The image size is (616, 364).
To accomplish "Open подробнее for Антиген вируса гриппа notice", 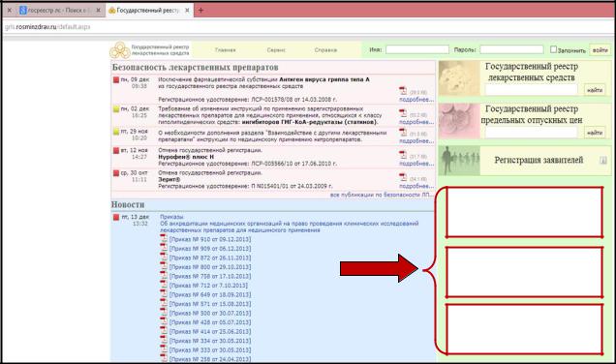I will [416, 100].
